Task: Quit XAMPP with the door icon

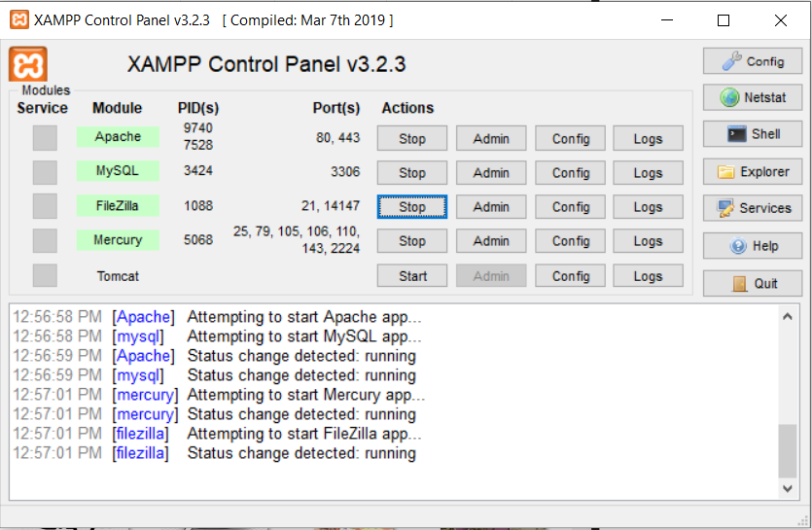Action: pyautogui.click(x=753, y=283)
